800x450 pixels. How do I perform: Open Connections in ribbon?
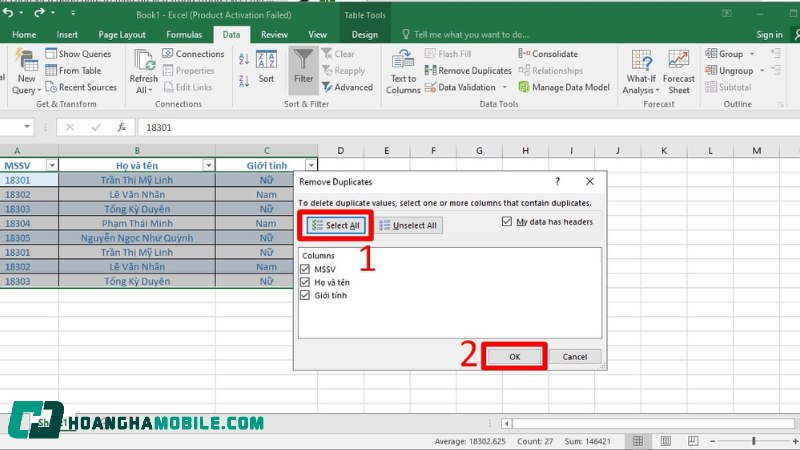click(x=193, y=54)
